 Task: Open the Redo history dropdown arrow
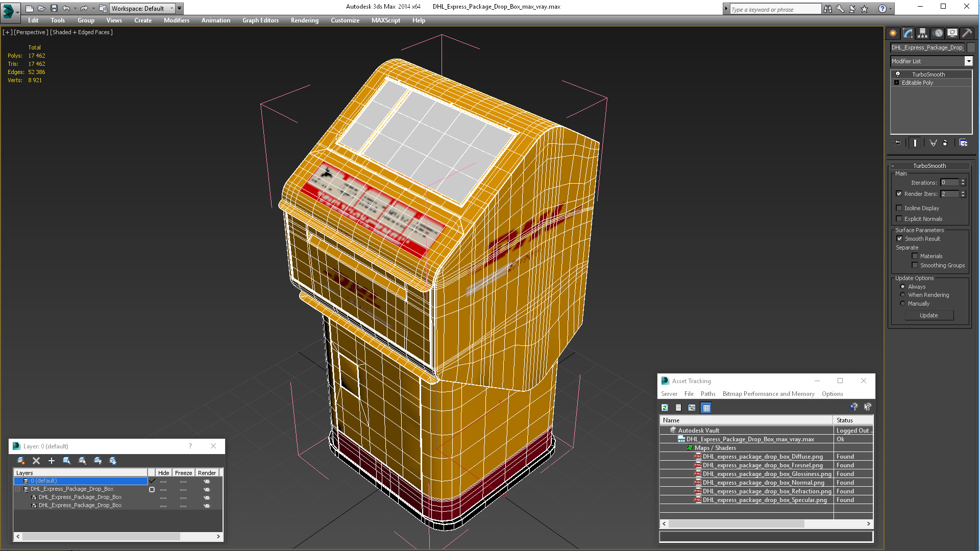click(x=93, y=8)
